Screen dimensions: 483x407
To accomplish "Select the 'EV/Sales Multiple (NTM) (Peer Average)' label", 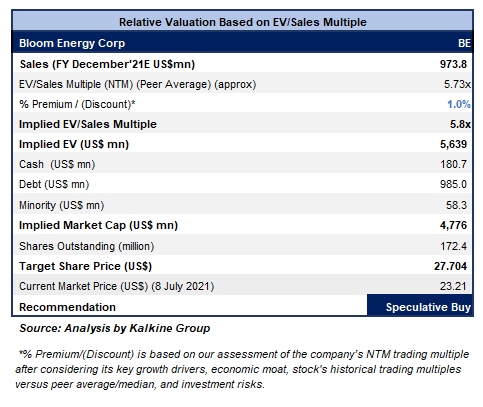I will tap(115, 84).
